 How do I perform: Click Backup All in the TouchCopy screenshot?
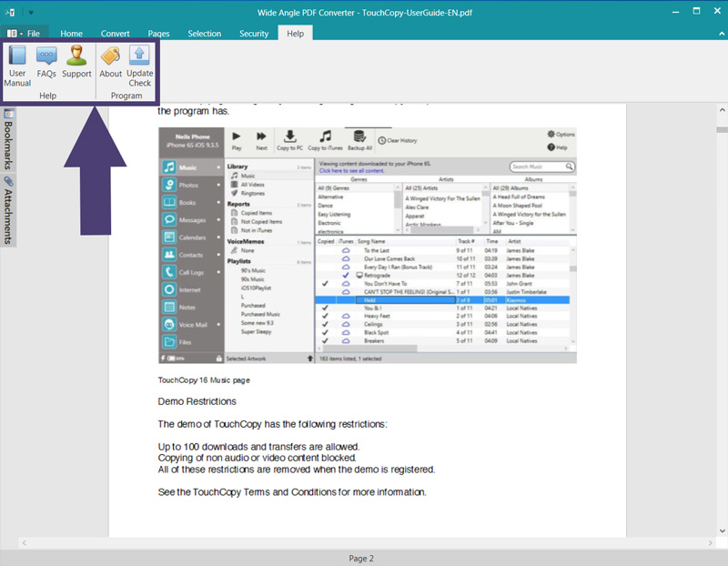click(359, 141)
